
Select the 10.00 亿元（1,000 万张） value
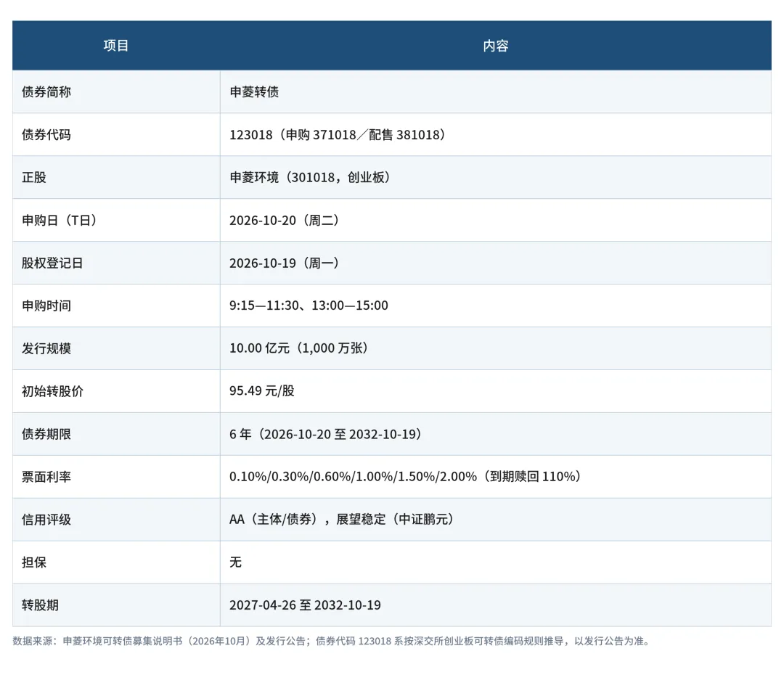pyautogui.click(x=299, y=348)
